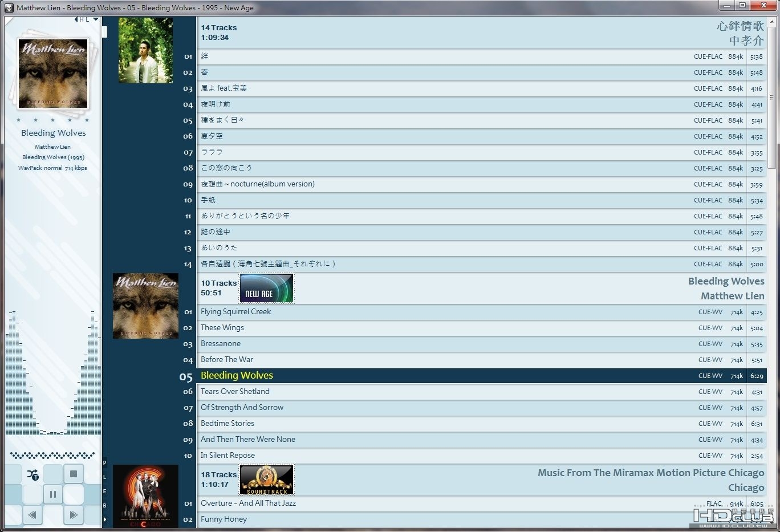Screen dimensions: 780x532
Task: Click the Bleeding Wolves cover in the sidebar
Action: point(53,73)
